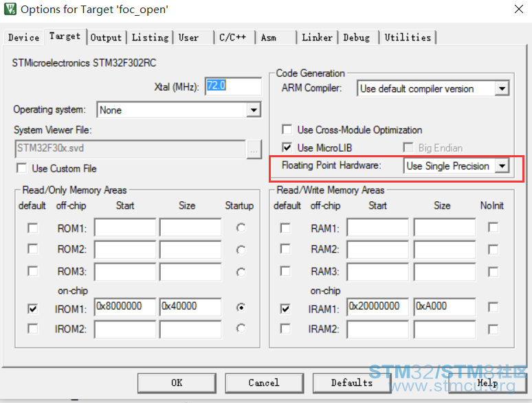532x403 pixels.
Task: Check the IROM2 default checkbox
Action: tap(32, 328)
